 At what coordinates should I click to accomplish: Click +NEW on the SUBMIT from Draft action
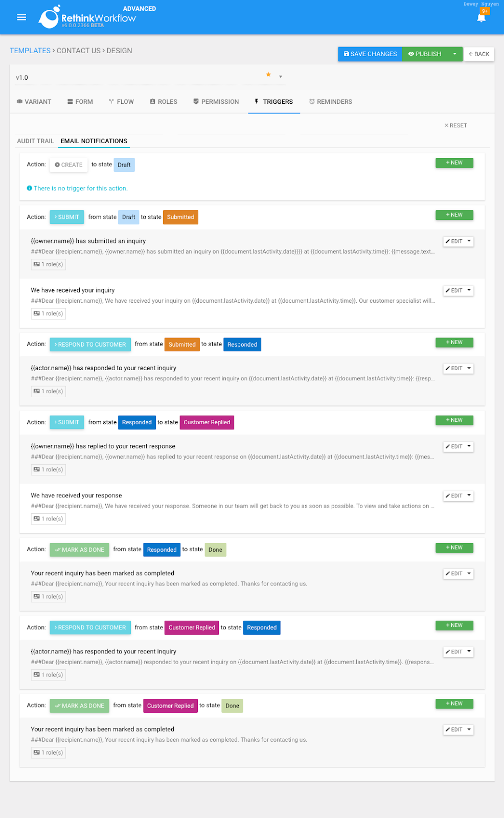454,215
